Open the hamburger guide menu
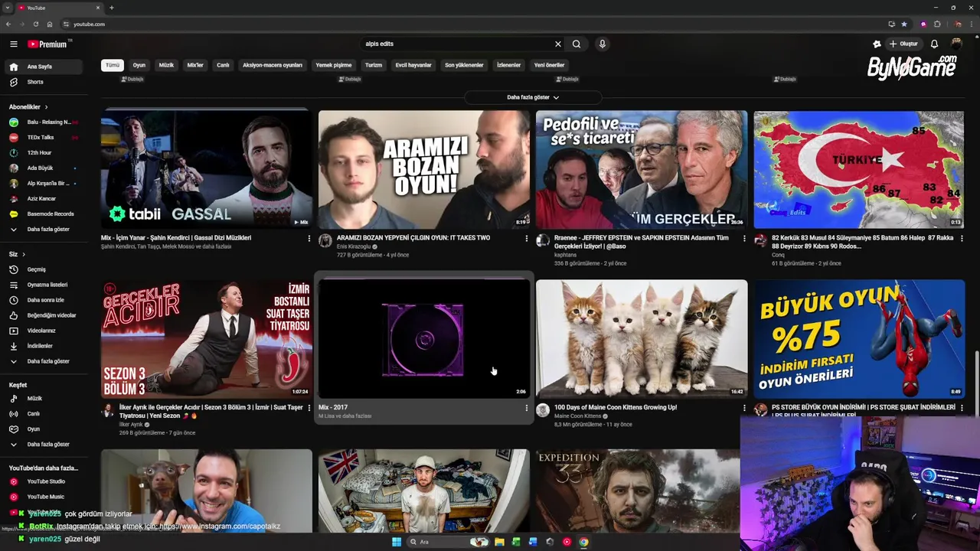The image size is (980, 551). point(13,44)
